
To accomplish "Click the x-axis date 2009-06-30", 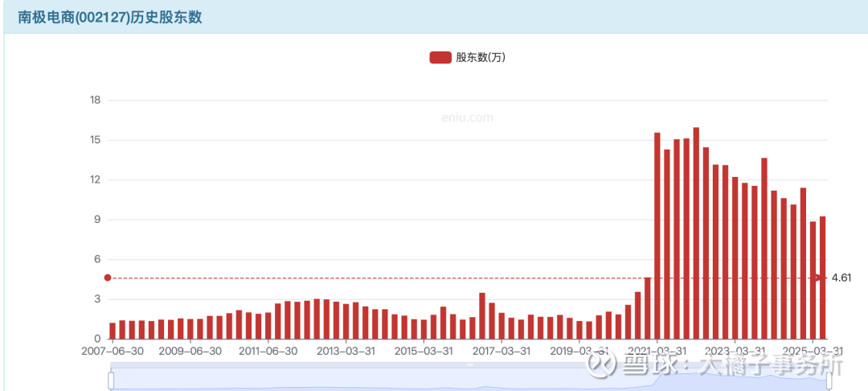I will 190,351.
